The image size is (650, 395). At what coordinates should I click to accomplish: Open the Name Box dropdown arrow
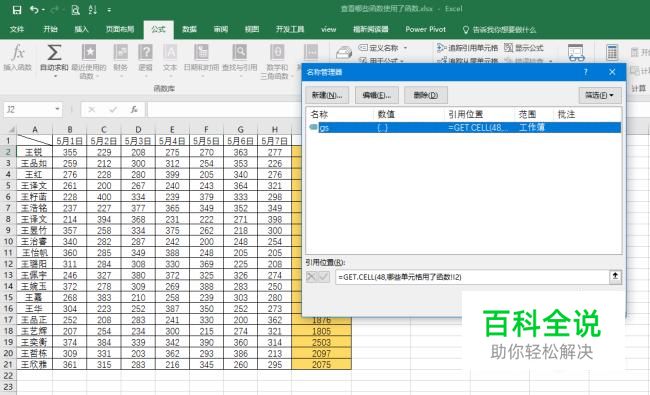tap(57, 109)
